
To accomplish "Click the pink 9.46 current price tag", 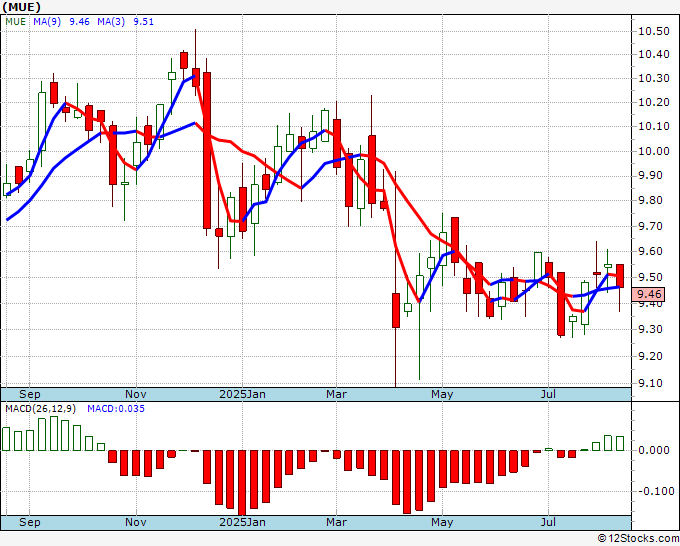I will coord(649,294).
